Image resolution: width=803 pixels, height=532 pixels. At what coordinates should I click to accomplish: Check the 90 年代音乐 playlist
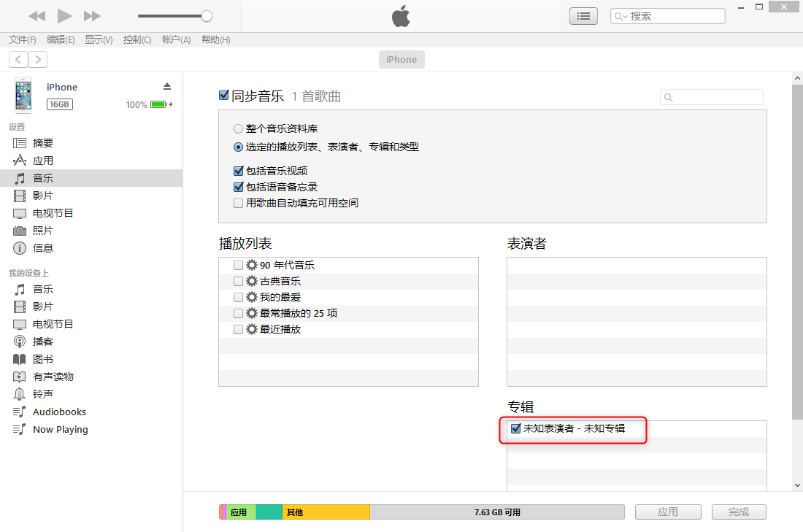pos(238,265)
